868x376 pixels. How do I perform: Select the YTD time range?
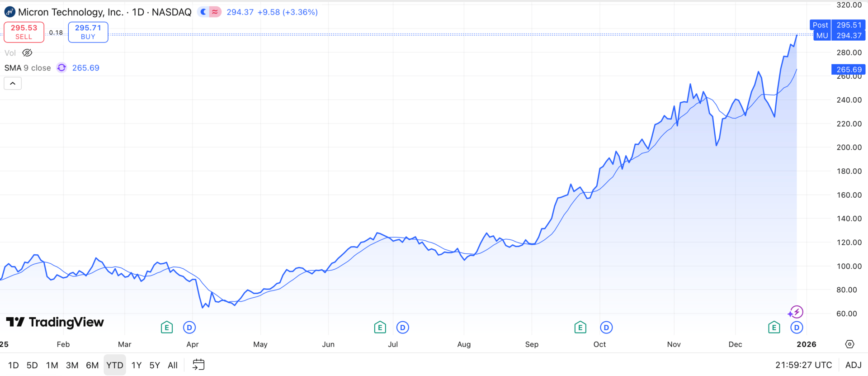(x=115, y=365)
